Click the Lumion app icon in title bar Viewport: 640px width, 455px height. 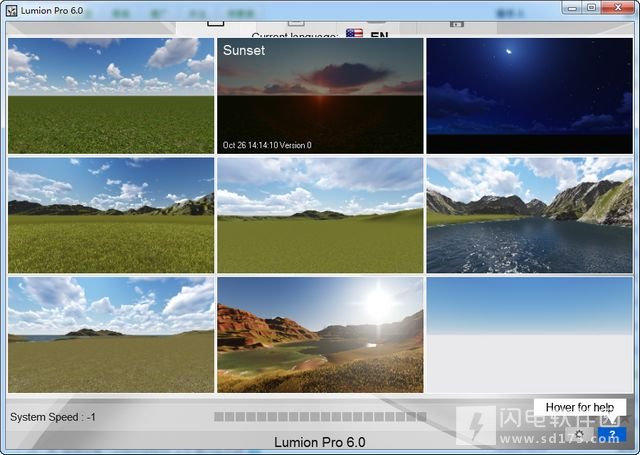click(x=11, y=10)
